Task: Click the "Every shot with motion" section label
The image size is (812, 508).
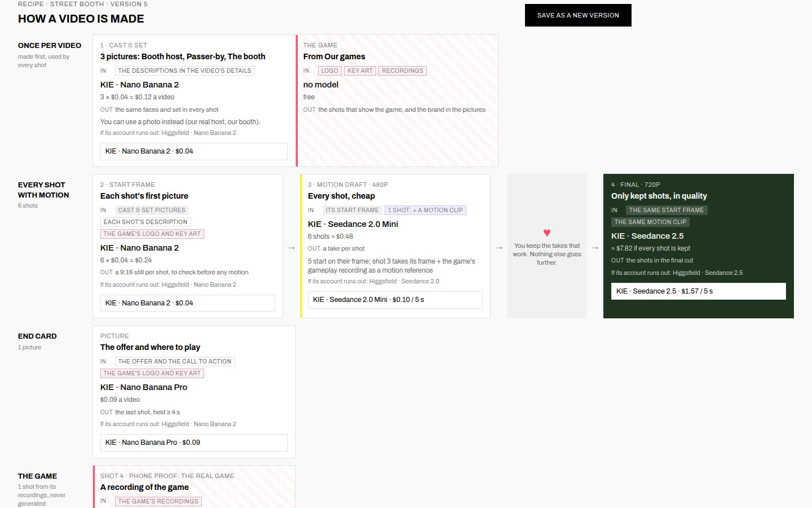Action: pyautogui.click(x=43, y=190)
